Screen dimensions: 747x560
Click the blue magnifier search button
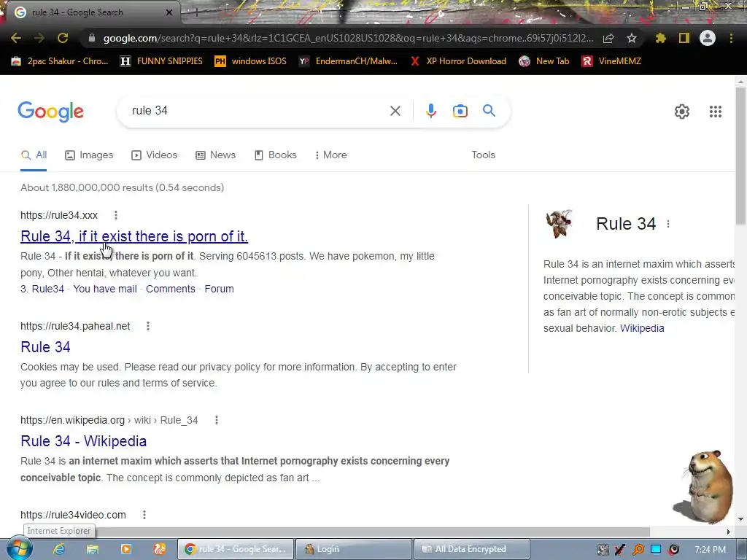(x=489, y=111)
